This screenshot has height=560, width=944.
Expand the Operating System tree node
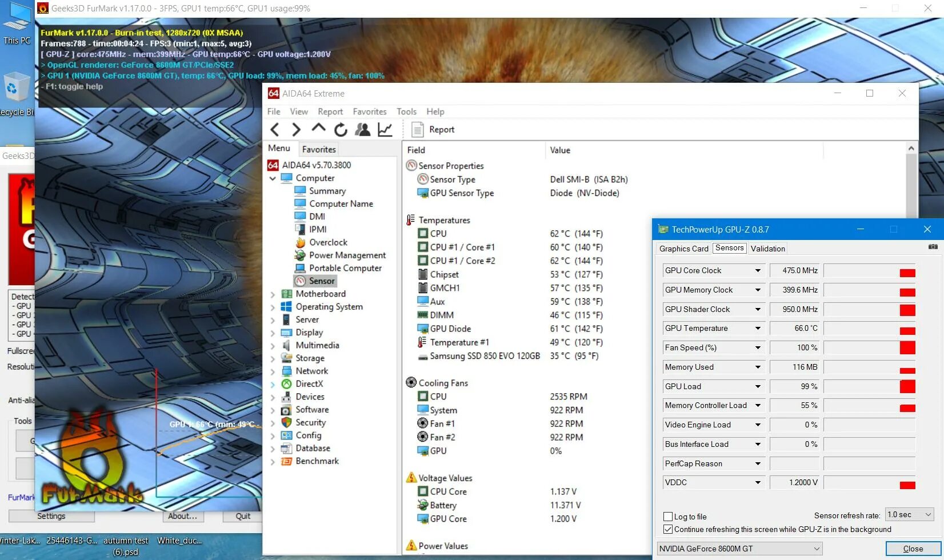(x=273, y=307)
